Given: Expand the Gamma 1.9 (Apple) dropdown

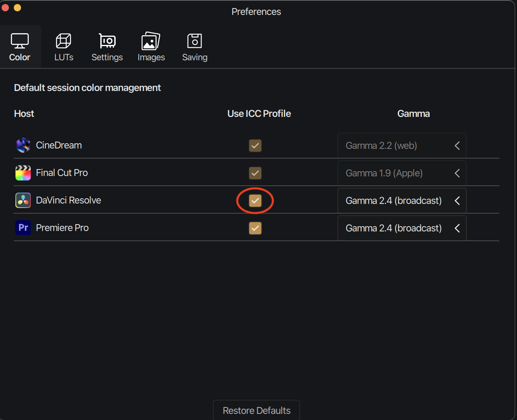Looking at the screenshot, I should pos(402,173).
